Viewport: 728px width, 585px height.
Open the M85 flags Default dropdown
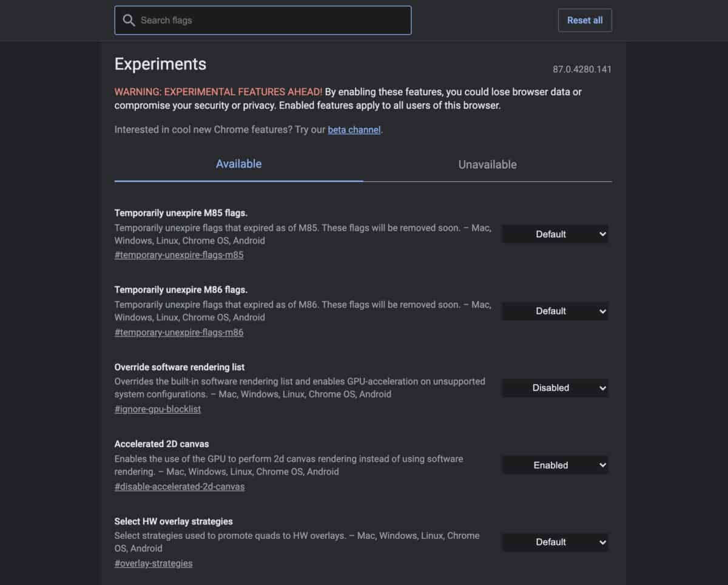coord(554,234)
